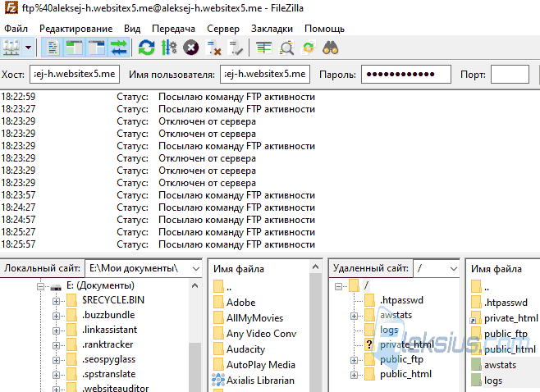The image size is (540, 392).
Task: Select public_ftp in remote file list
Action: (506, 334)
